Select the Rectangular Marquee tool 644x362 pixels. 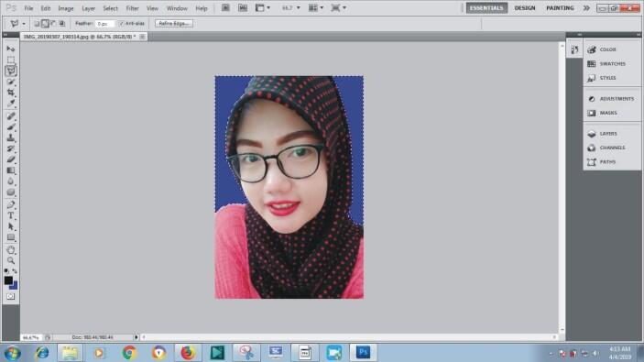[x=11, y=60]
